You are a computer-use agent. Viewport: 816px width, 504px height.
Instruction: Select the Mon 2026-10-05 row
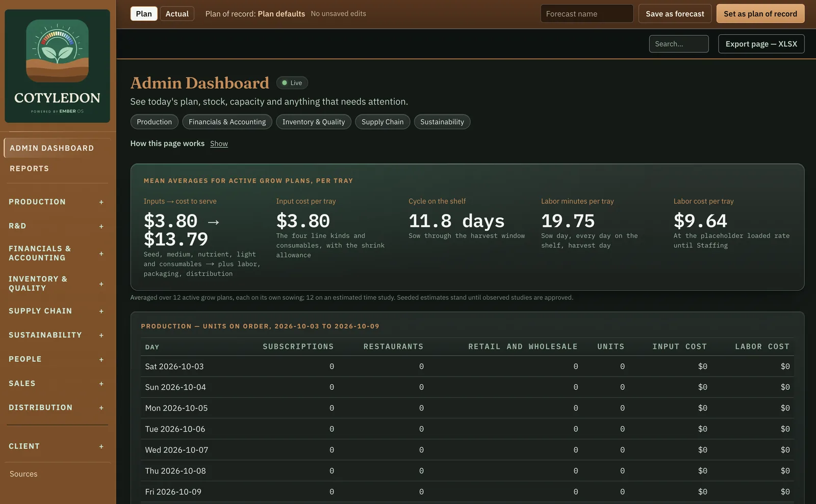pos(467,408)
